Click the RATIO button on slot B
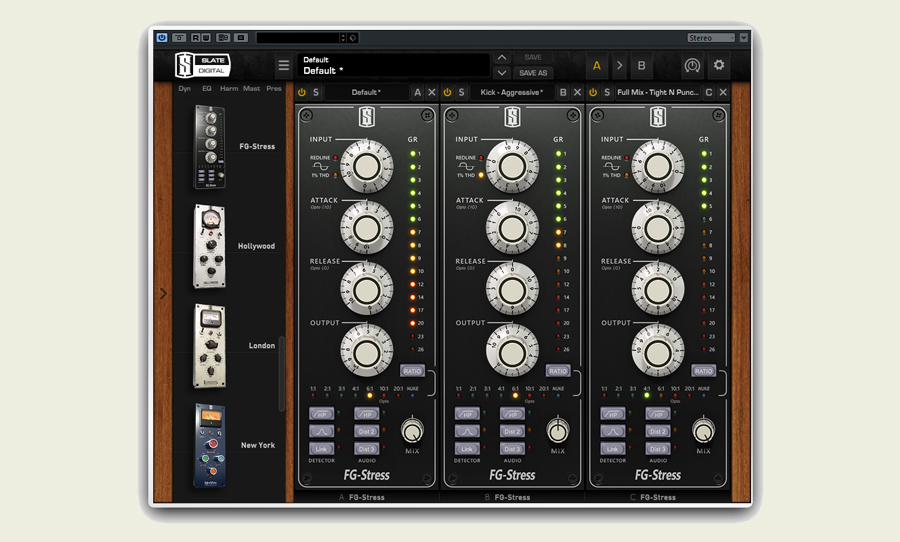 [558, 371]
